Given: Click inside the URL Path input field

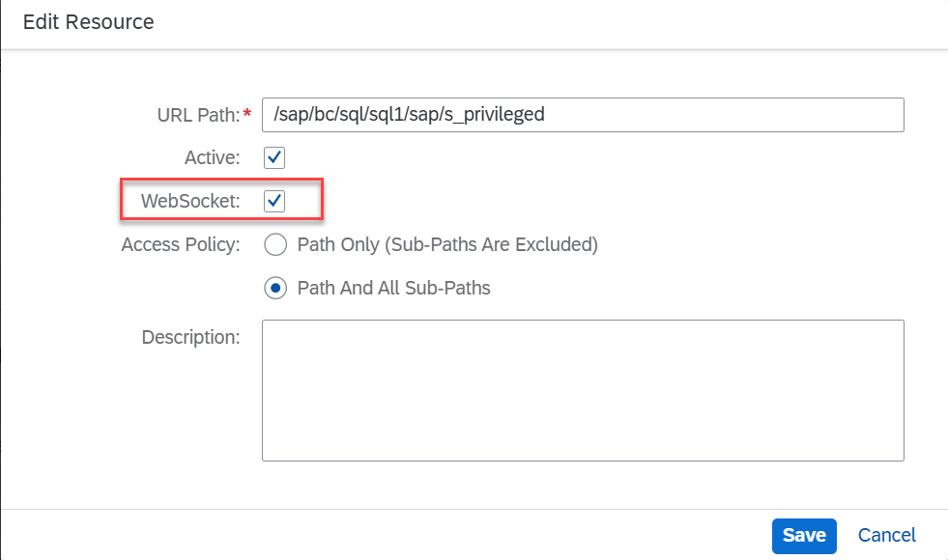Looking at the screenshot, I should [583, 115].
